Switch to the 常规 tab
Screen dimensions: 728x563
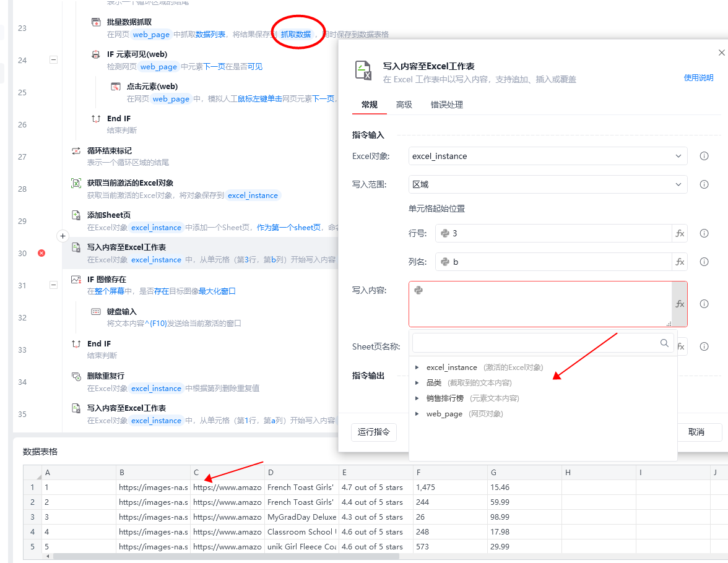click(x=369, y=105)
